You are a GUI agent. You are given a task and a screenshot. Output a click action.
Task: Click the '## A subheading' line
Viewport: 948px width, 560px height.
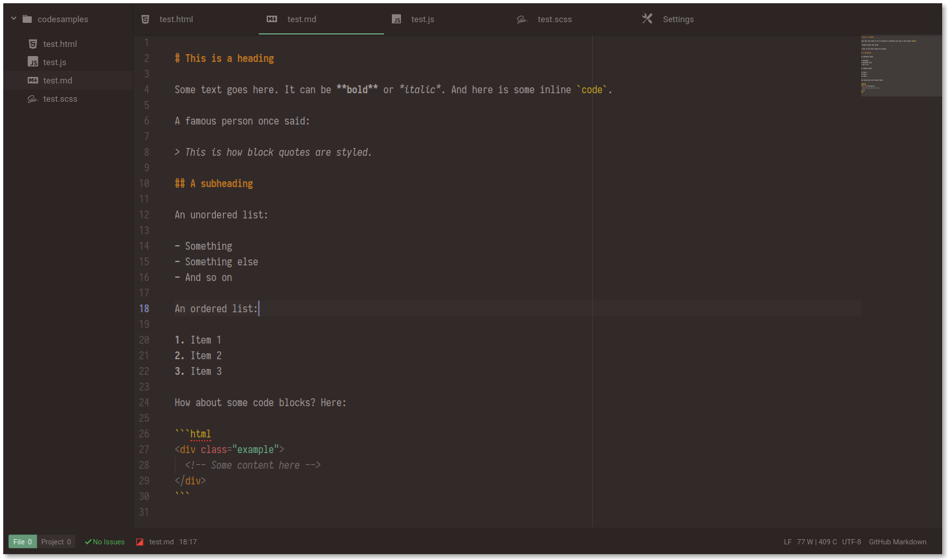click(x=214, y=183)
